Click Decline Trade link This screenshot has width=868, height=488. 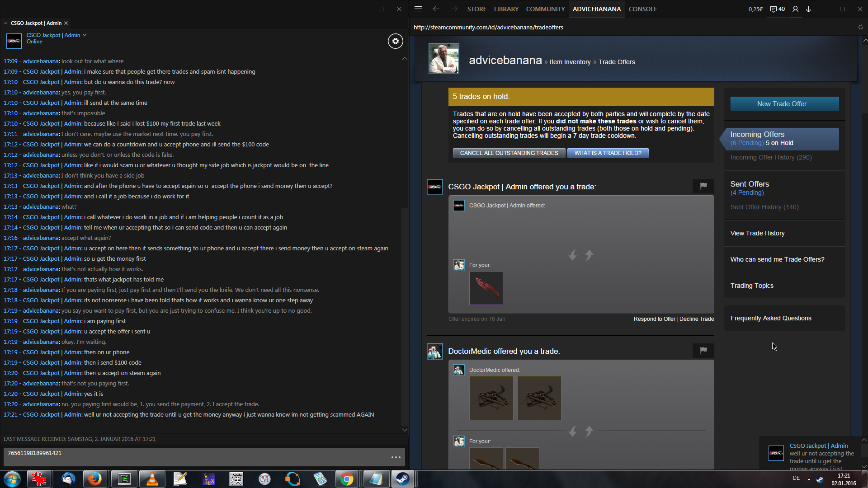697,319
